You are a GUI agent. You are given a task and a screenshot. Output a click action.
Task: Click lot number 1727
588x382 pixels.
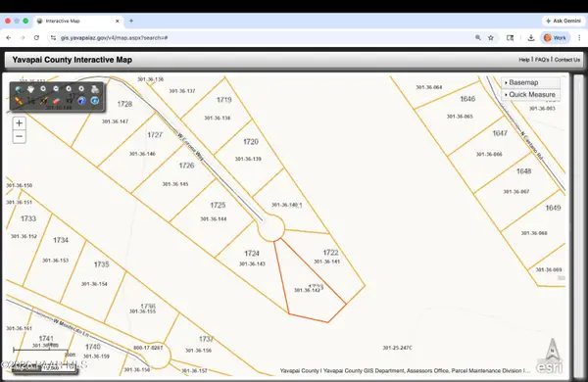[155, 135]
